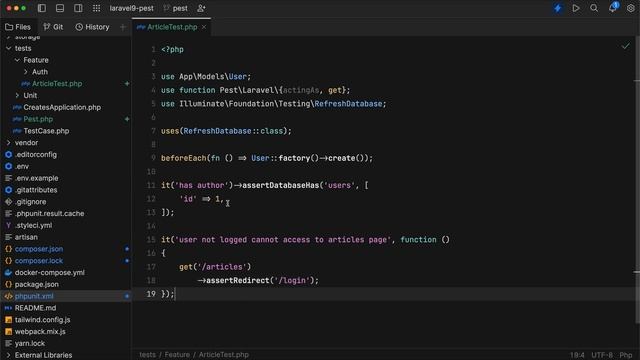This screenshot has height=360, width=640.
Task: Switch to the Git sidebar tab
Action: pyautogui.click(x=53, y=27)
